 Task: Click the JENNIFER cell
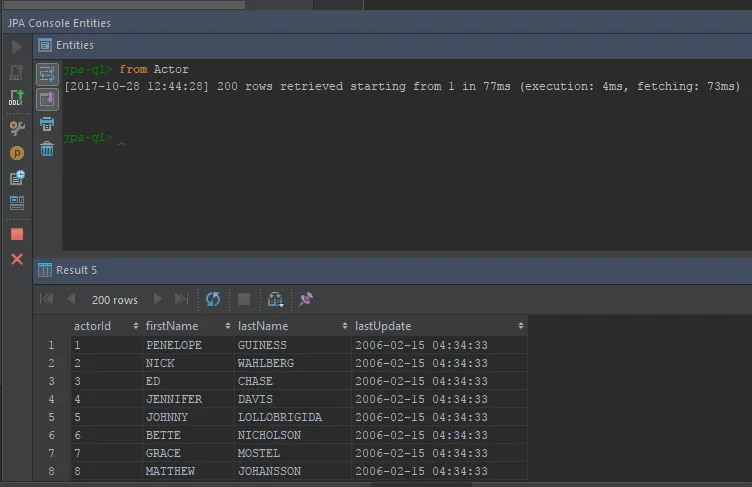pyautogui.click(x=188, y=399)
